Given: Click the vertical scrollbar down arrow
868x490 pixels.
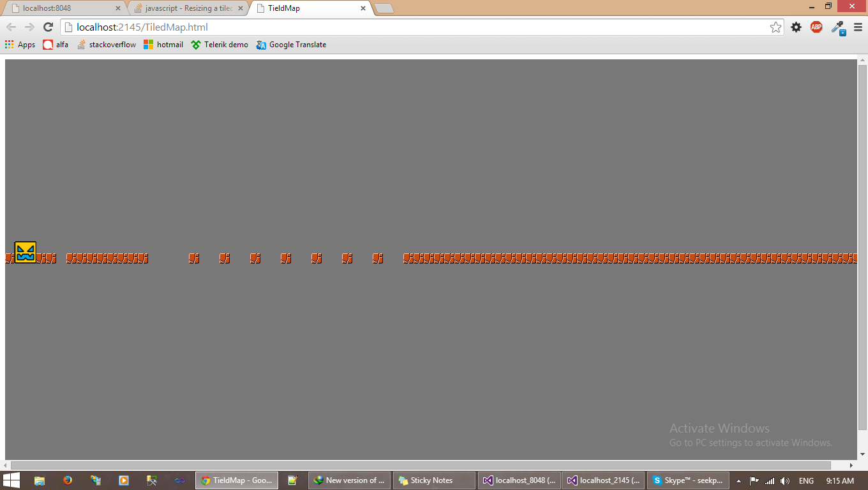Looking at the screenshot, I should pyautogui.click(x=862, y=456).
